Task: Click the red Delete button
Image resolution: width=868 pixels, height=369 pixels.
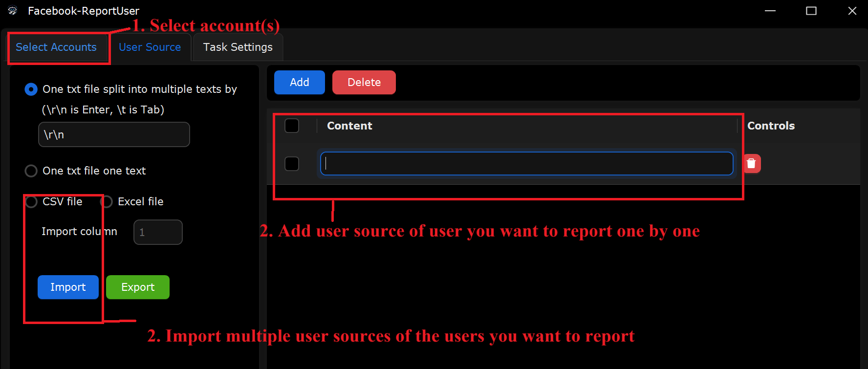Action: [364, 82]
